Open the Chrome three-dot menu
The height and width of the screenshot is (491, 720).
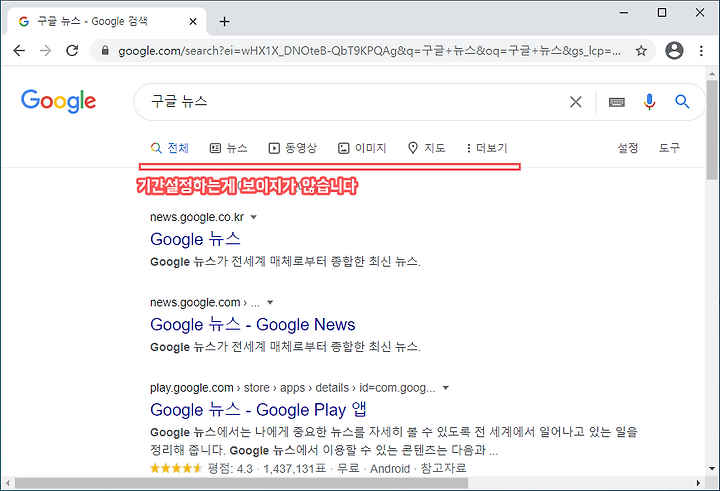[701, 51]
